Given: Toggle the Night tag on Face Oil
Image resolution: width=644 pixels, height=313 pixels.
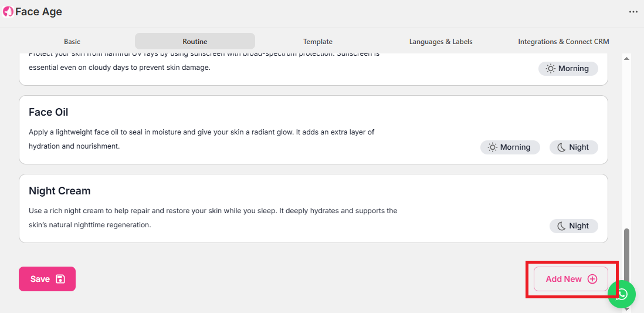Looking at the screenshot, I should tap(573, 147).
